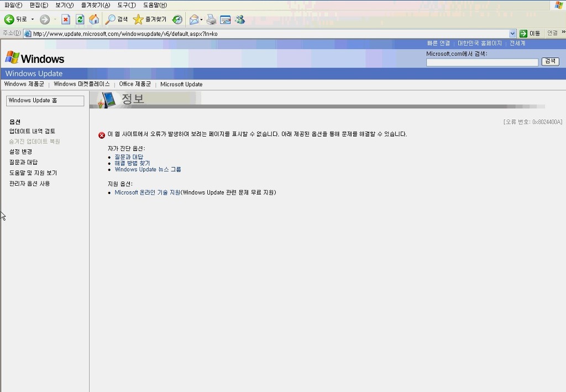Screen dimensions: 566x392
Task: Click the 이동 (Go) button
Action: click(x=530, y=34)
